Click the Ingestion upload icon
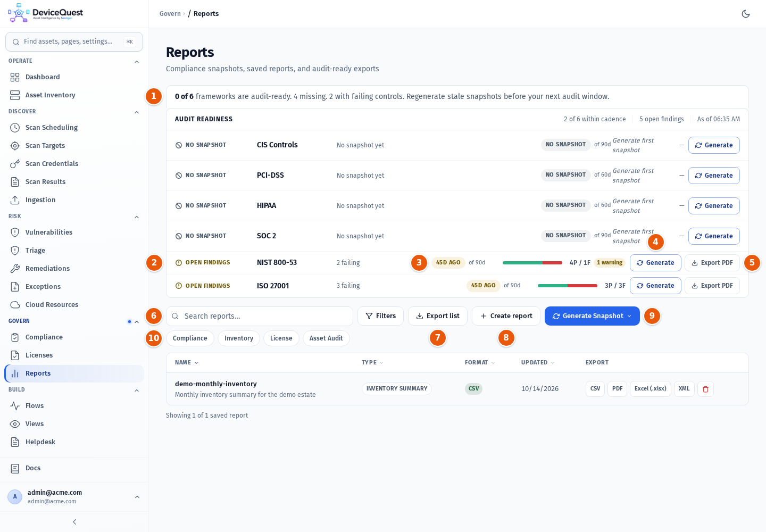 (x=15, y=200)
